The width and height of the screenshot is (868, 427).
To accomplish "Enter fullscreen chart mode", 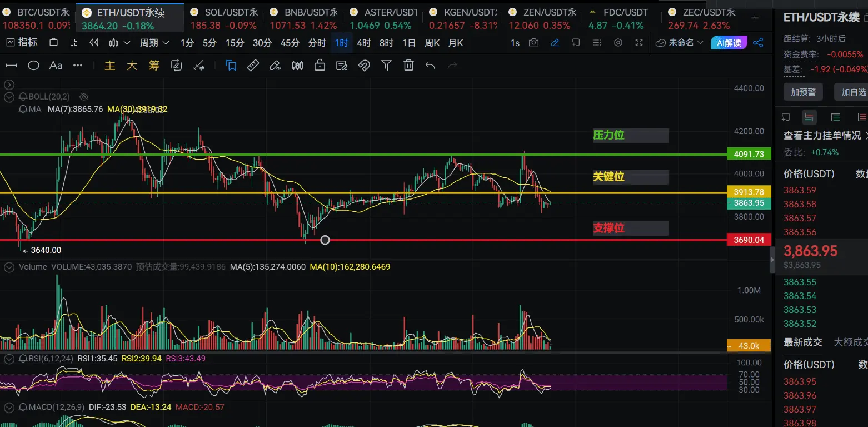I will pyautogui.click(x=639, y=43).
